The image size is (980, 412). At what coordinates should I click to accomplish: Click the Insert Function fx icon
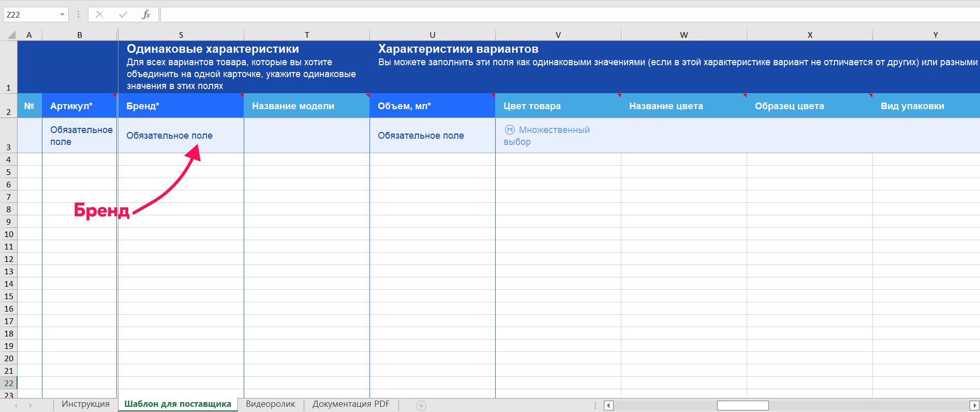[146, 14]
